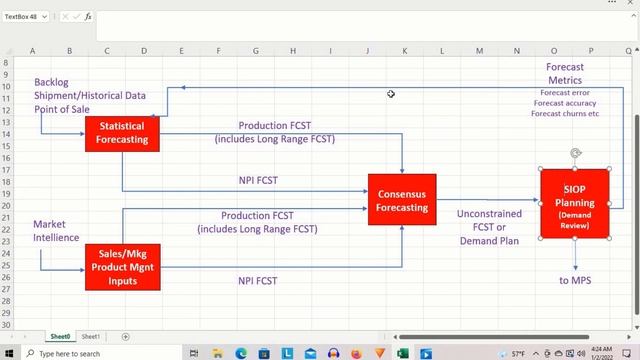
Task: Select row 20 header
Action: [6, 206]
